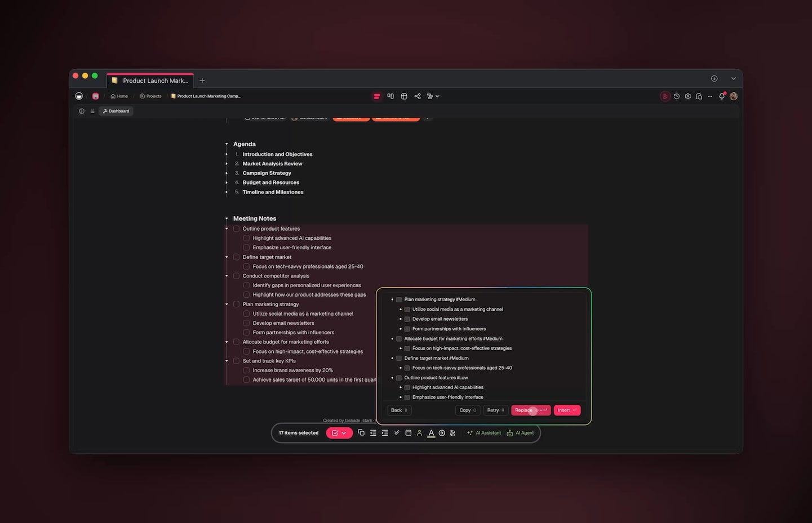Viewport: 812px width, 523px height.
Task: Open the convert/transform icon in selection toolbar
Action: coord(452,433)
